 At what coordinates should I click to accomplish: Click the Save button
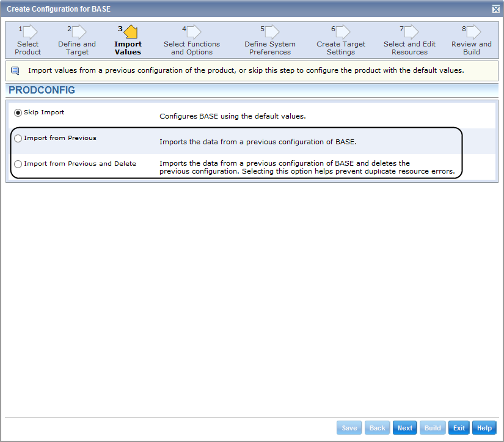349,427
